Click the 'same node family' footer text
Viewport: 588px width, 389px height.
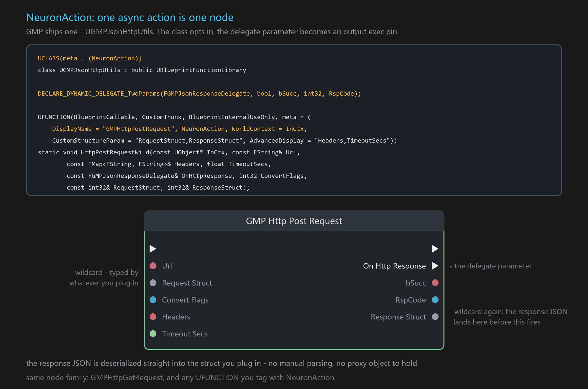[180, 378]
